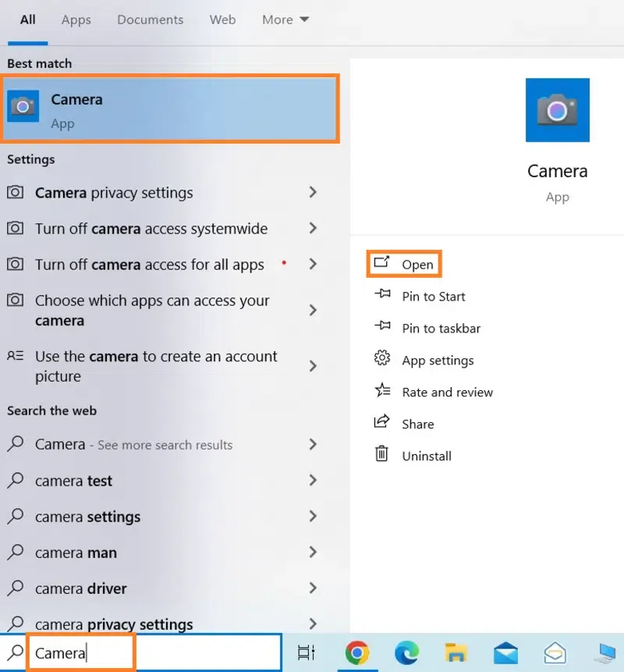
Task: Click Open in the Camera app actions
Action: (404, 264)
